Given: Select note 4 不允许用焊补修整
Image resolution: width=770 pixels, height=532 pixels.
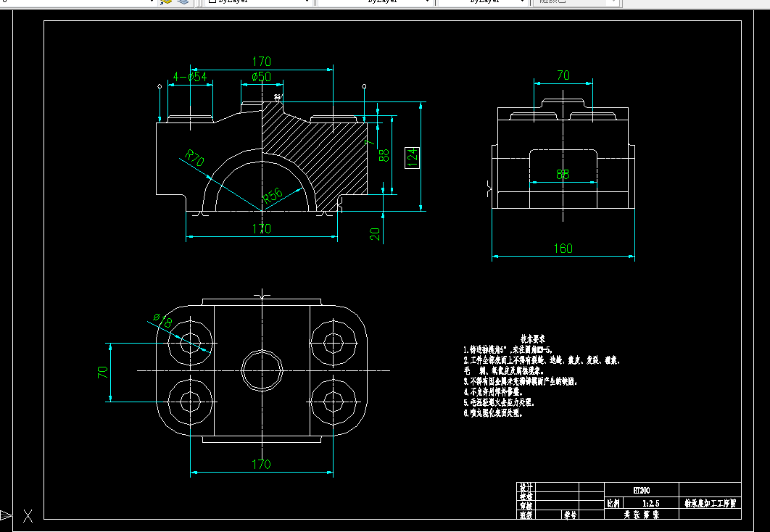Looking at the screenshot, I should coord(492,392).
